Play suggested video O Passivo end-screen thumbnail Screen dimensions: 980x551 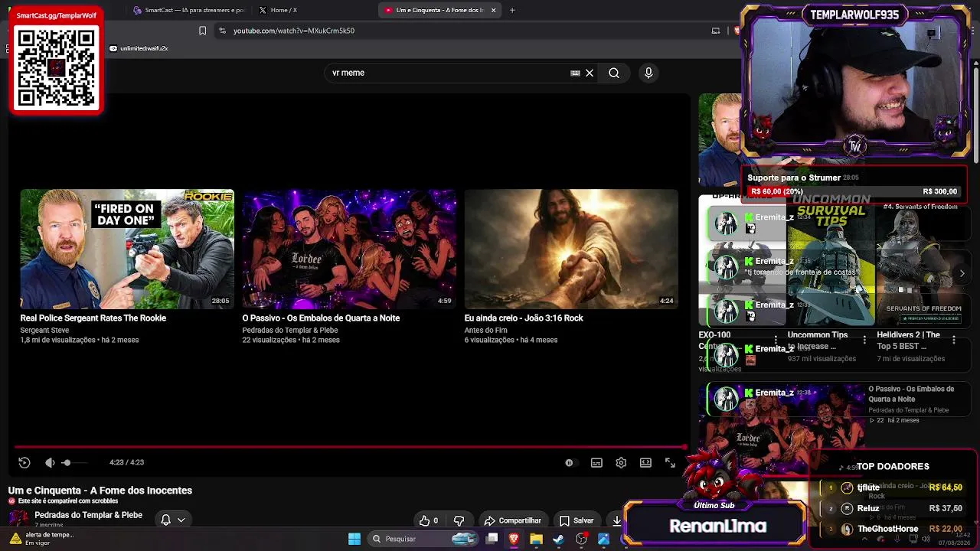click(349, 249)
